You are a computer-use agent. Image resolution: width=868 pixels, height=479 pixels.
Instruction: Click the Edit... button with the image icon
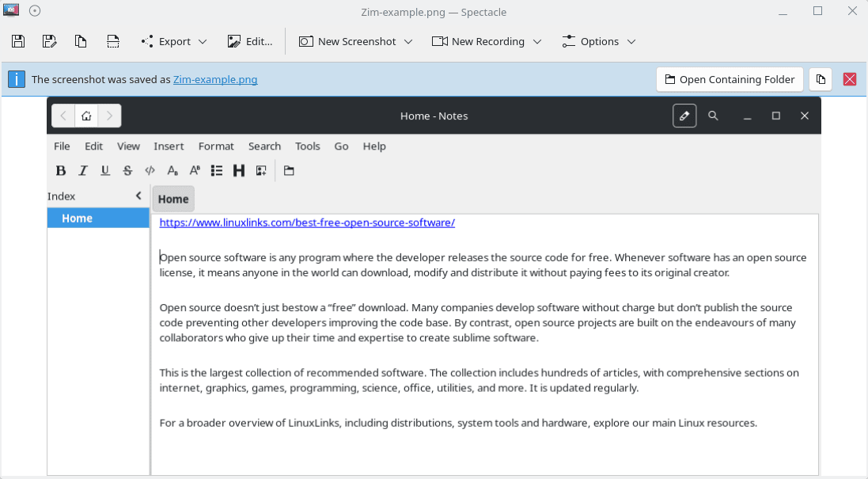pos(250,41)
